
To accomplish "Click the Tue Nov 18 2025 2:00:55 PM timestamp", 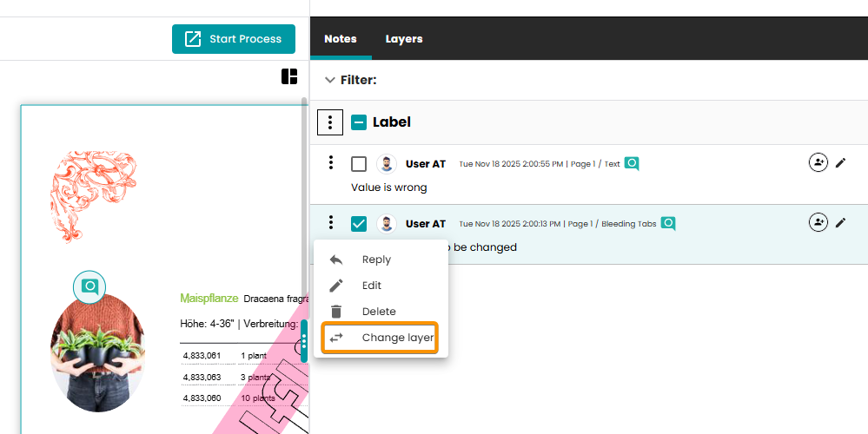I will point(511,164).
